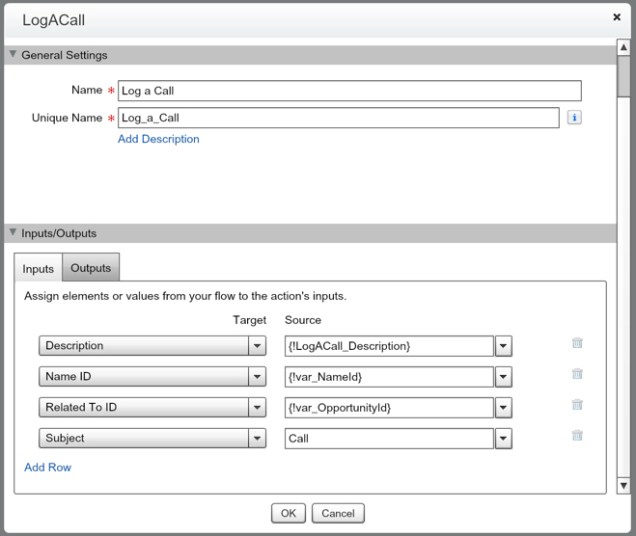
Task: Click the Add Description link
Action: click(x=158, y=139)
